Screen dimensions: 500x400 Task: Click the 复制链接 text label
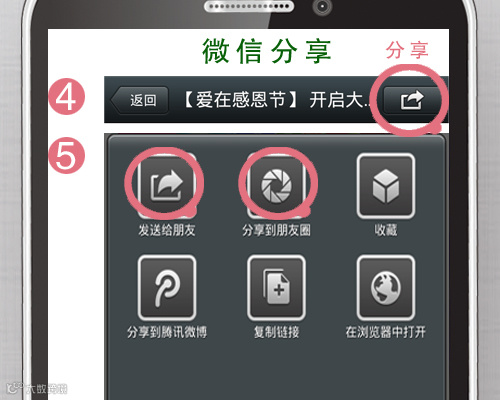(276, 332)
